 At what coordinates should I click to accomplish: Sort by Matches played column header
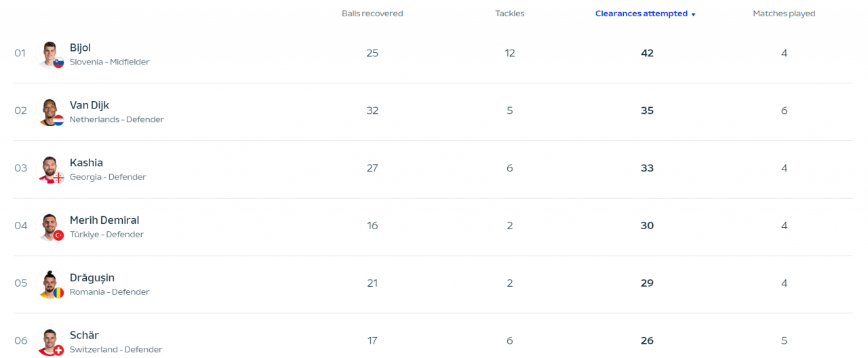(x=784, y=14)
